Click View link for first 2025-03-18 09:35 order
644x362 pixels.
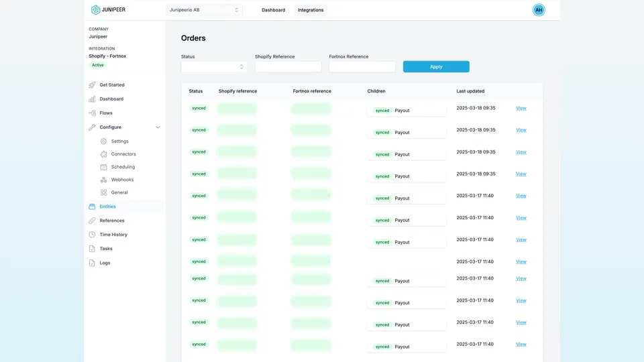pos(521,108)
